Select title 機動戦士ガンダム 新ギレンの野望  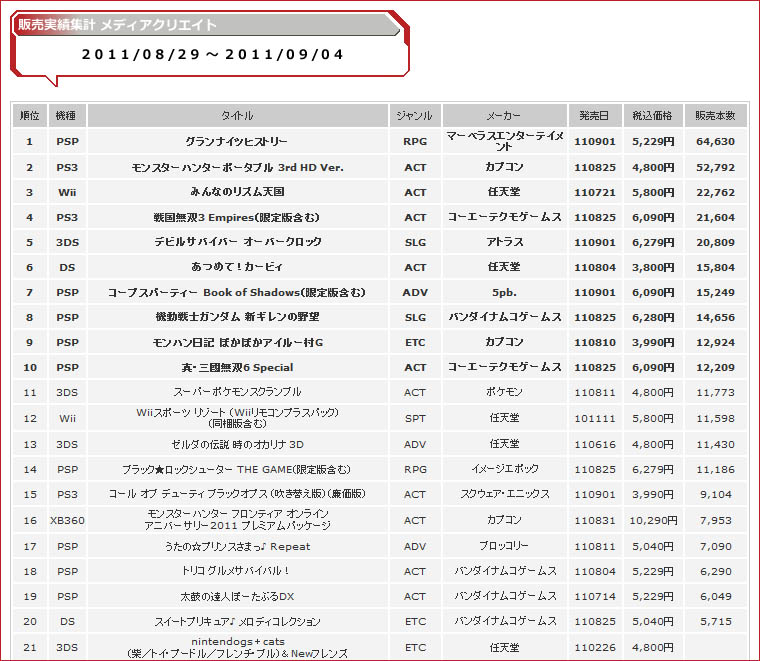point(238,317)
